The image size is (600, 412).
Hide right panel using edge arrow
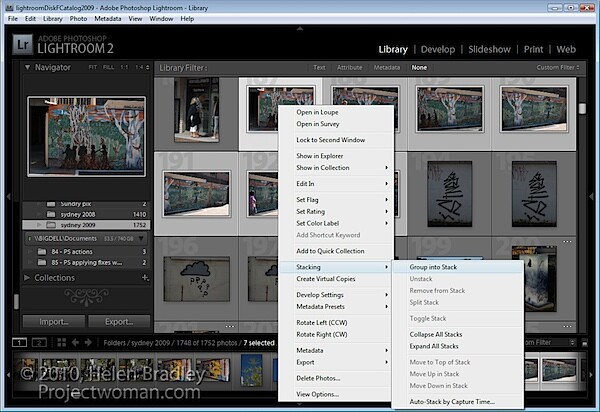591,196
